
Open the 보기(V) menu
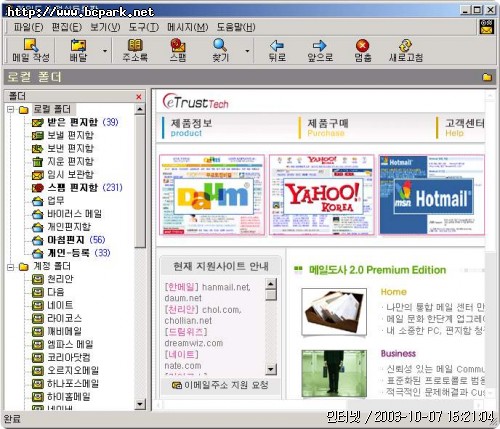click(105, 27)
